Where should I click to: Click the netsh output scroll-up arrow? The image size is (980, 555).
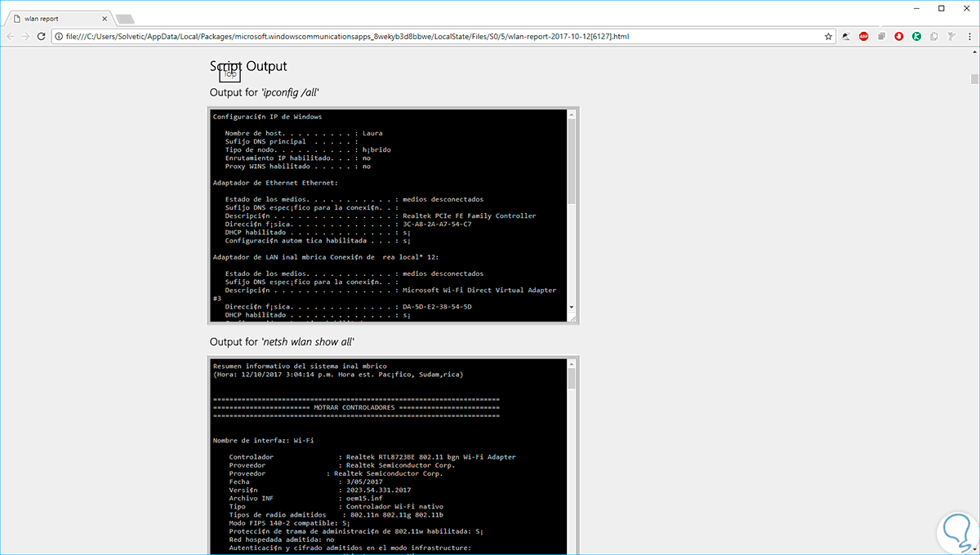572,363
